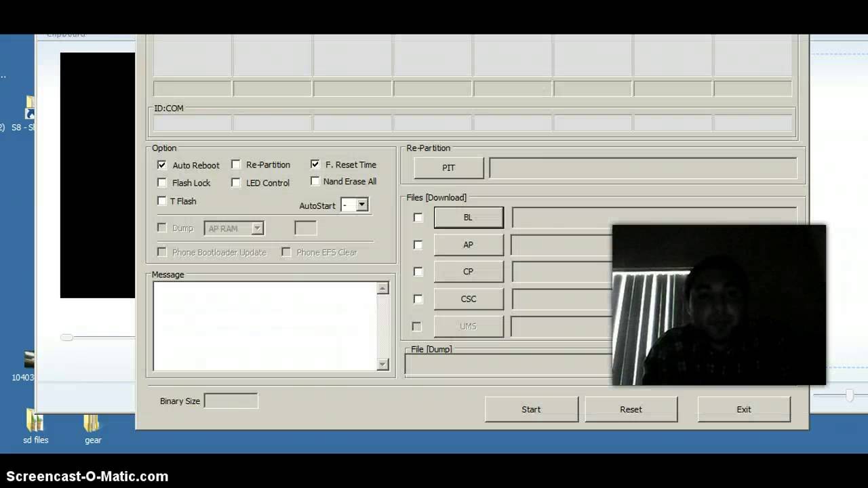Click the zoom slider handle at right
The height and width of the screenshot is (488, 868).
pos(849,395)
